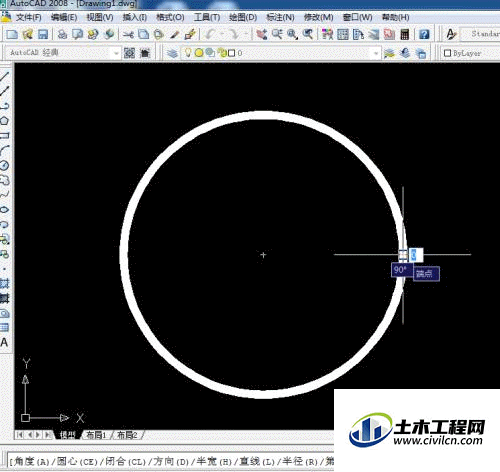This screenshot has width=500, height=472.
Task: Click the Zoom Previous icon
Action: coord(308,34)
